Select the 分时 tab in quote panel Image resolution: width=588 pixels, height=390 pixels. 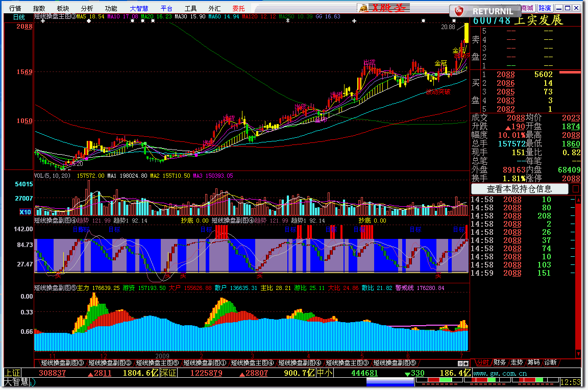483,362
